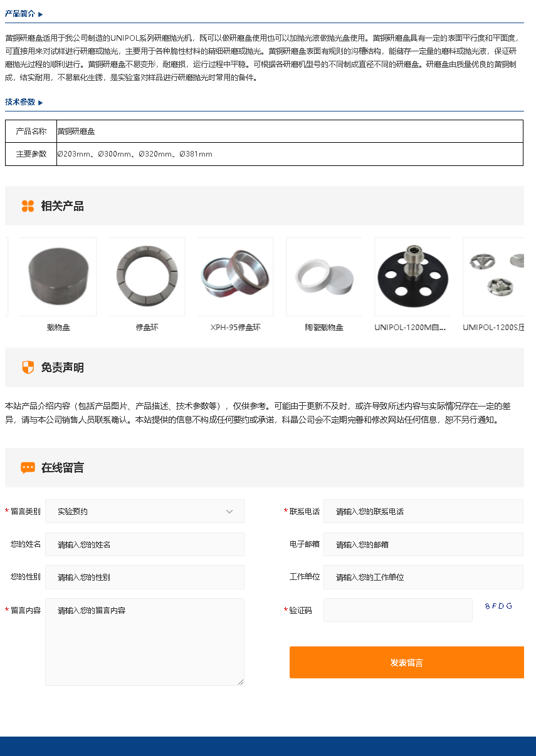Click the 您的姓名 input field
Image resolution: width=536 pixels, height=756 pixels.
coord(145,544)
